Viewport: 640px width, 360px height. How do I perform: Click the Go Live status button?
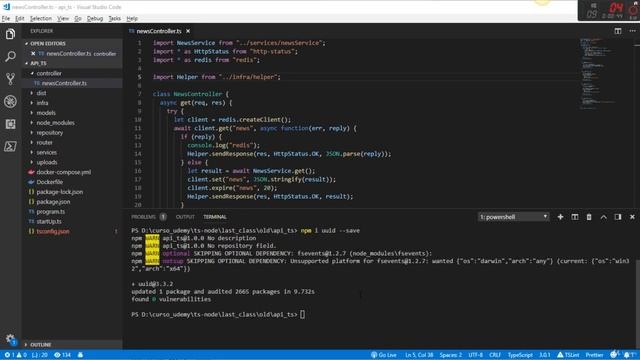384,355
